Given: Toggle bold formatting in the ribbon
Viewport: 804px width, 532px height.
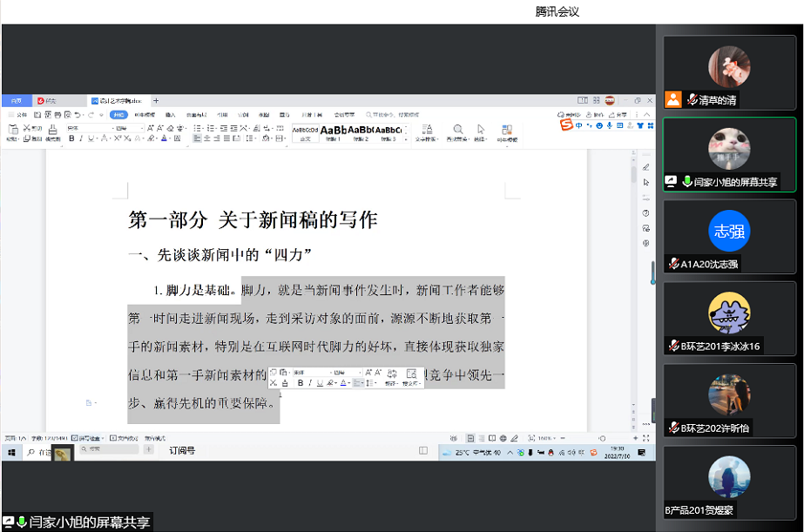Looking at the screenshot, I should (x=71, y=138).
